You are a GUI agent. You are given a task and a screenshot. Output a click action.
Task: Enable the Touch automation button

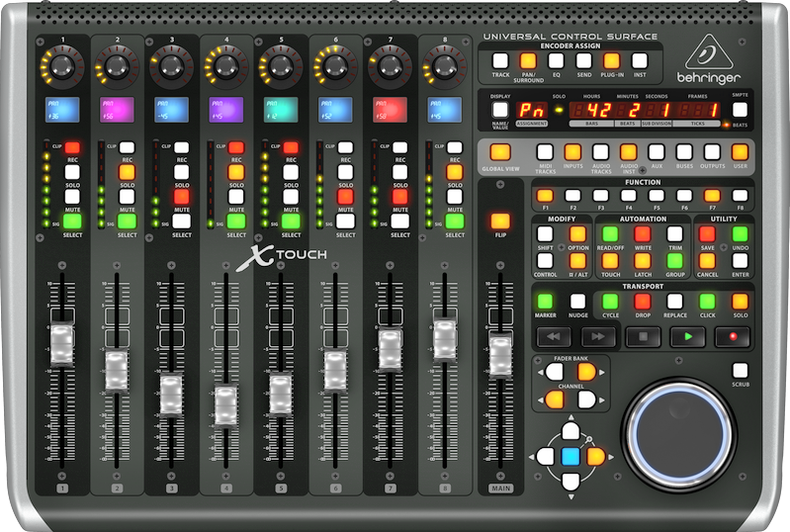pyautogui.click(x=610, y=261)
